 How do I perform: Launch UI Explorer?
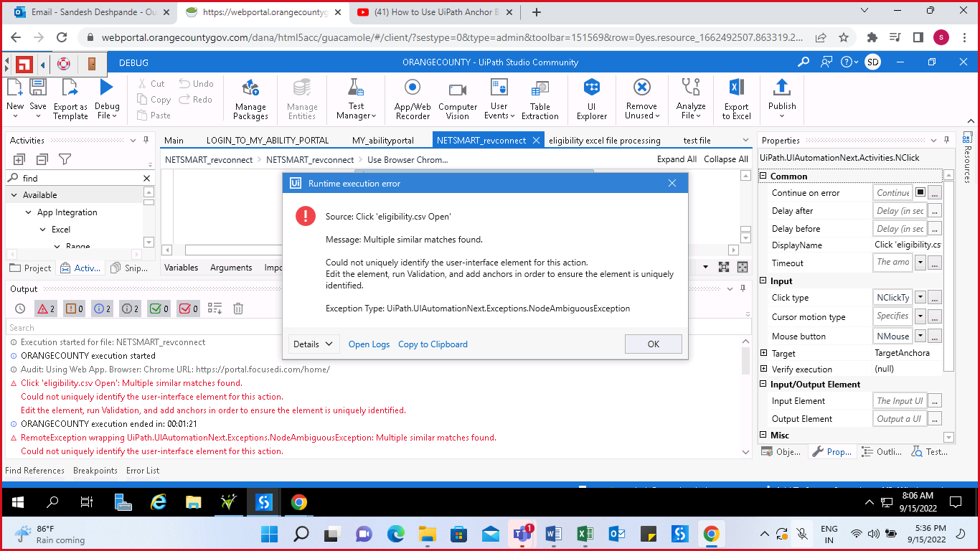[591, 99]
